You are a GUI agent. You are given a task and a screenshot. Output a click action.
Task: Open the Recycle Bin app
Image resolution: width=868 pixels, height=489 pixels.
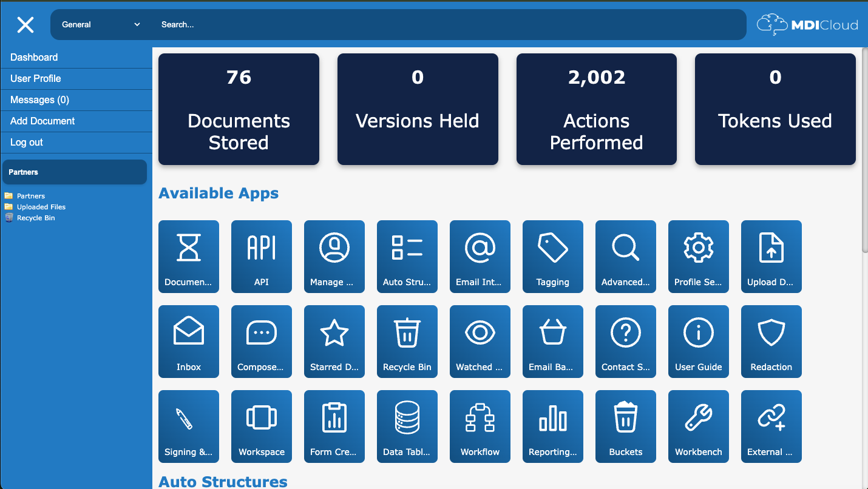point(407,341)
